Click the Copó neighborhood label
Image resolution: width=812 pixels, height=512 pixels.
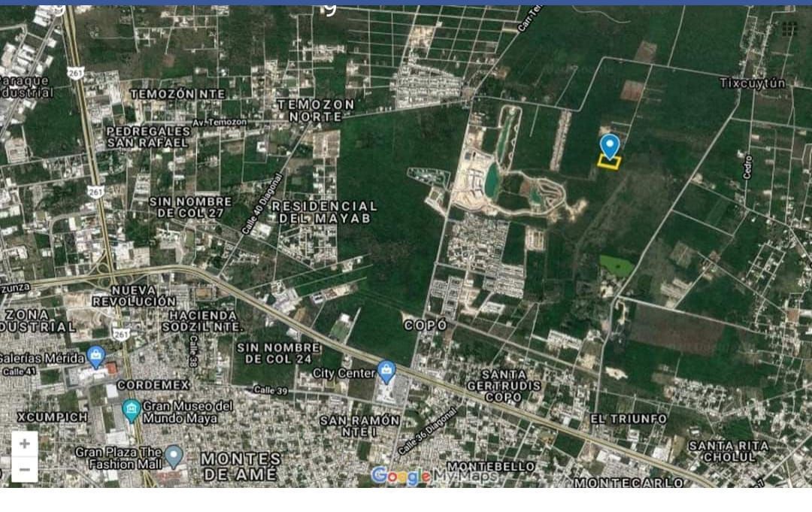pos(425,325)
